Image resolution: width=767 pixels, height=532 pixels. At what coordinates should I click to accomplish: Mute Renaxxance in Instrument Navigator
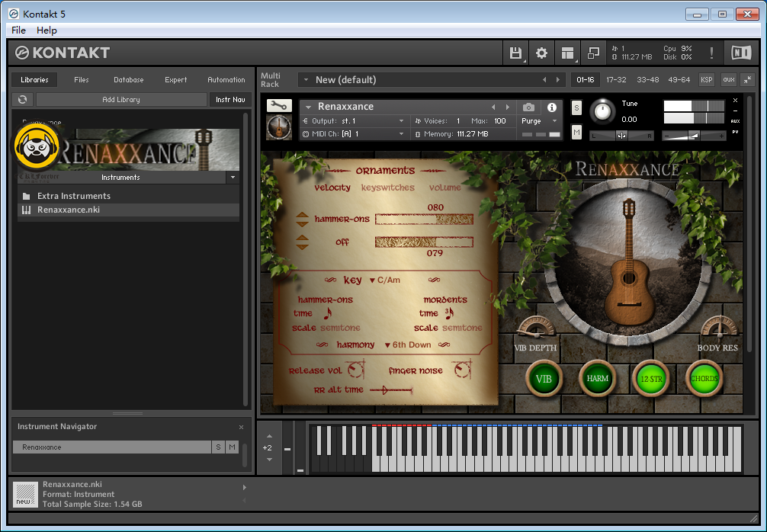233,447
